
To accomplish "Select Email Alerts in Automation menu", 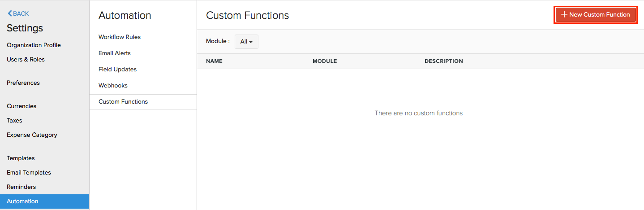I will coord(115,53).
